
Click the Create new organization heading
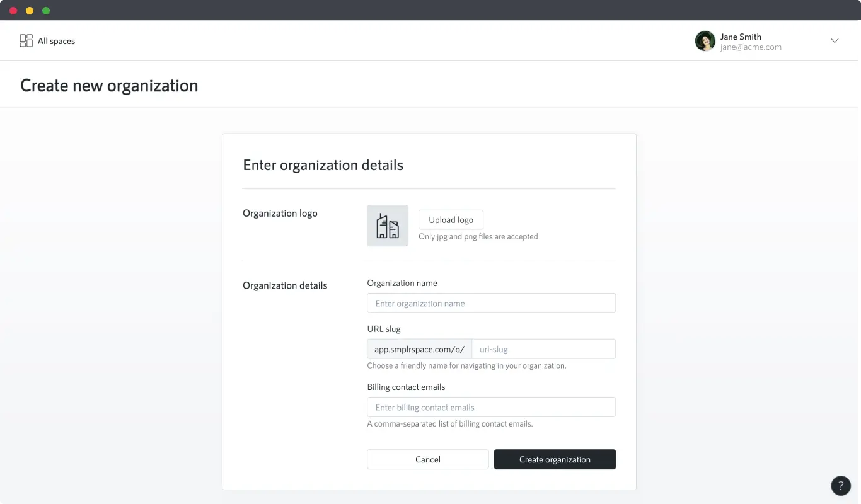tap(109, 86)
